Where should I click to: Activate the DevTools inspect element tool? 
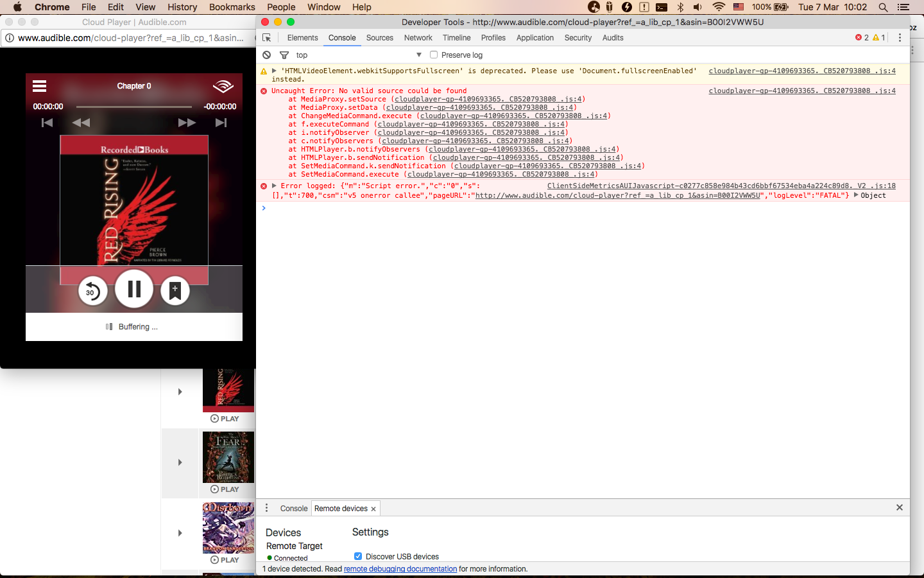tap(267, 38)
